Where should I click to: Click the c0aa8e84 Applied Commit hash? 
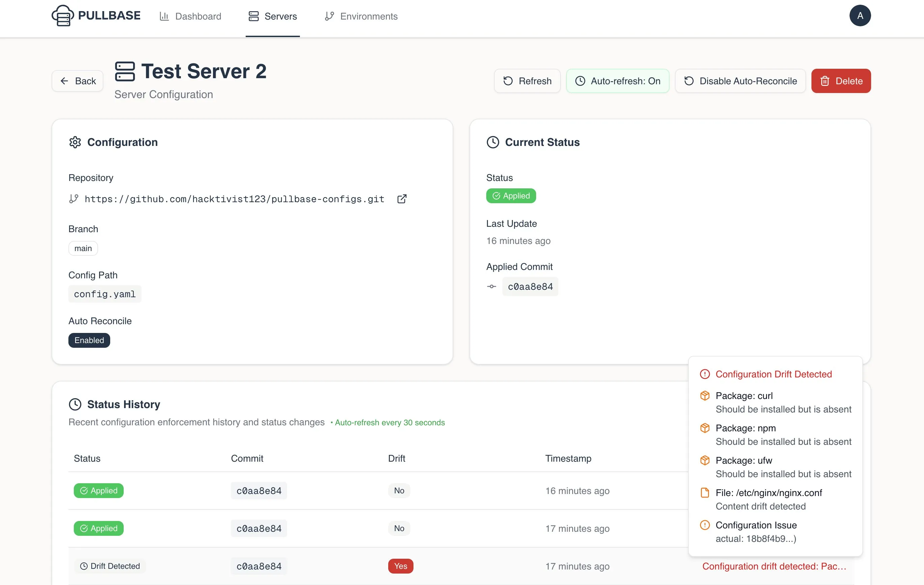(x=530, y=286)
